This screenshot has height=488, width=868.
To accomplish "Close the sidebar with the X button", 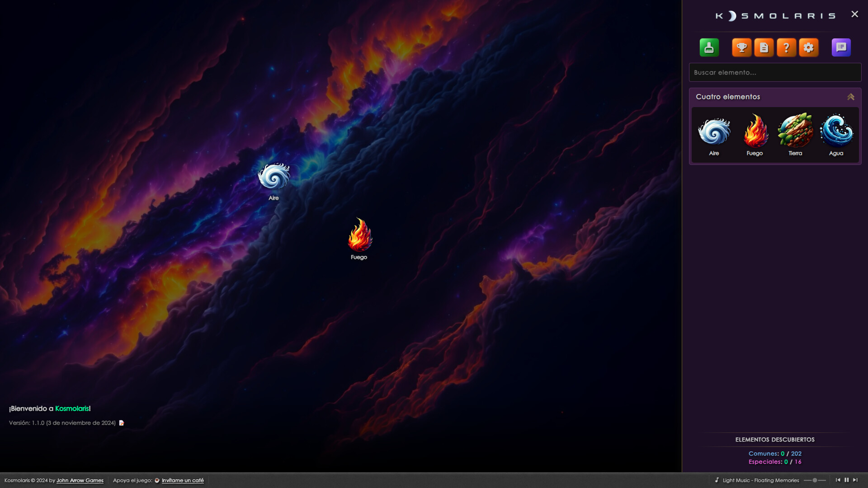I will 854,14.
